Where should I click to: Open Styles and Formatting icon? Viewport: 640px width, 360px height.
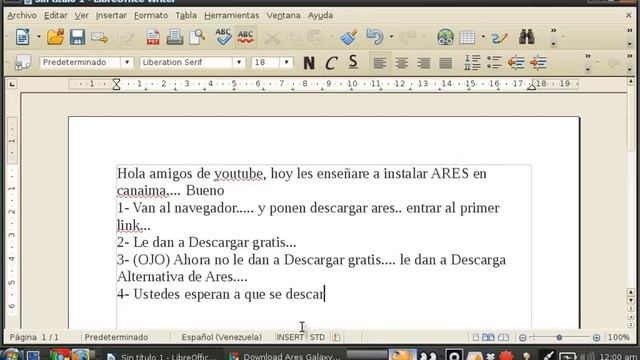pos(23,62)
